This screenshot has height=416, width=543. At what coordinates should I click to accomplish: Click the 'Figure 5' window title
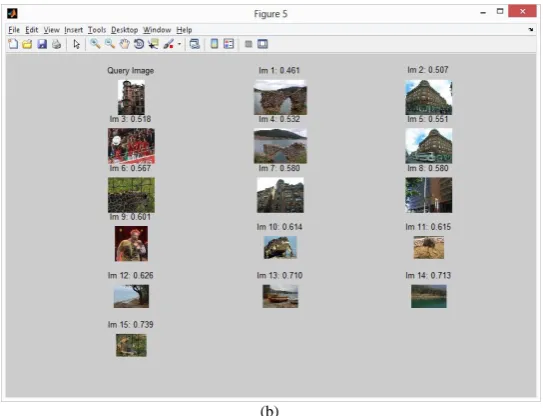[270, 14]
